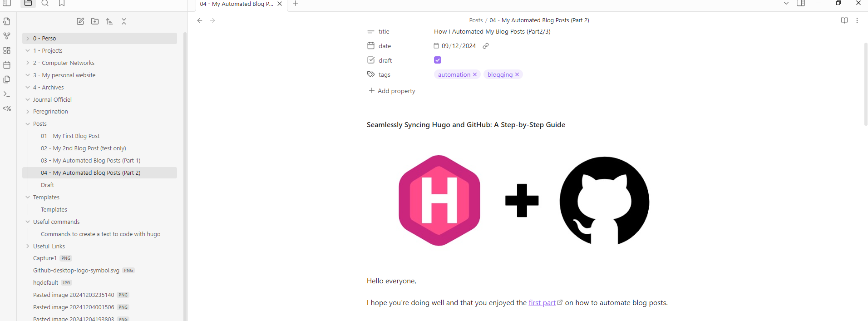Follow the first part link
The height and width of the screenshot is (321, 868).
542,303
